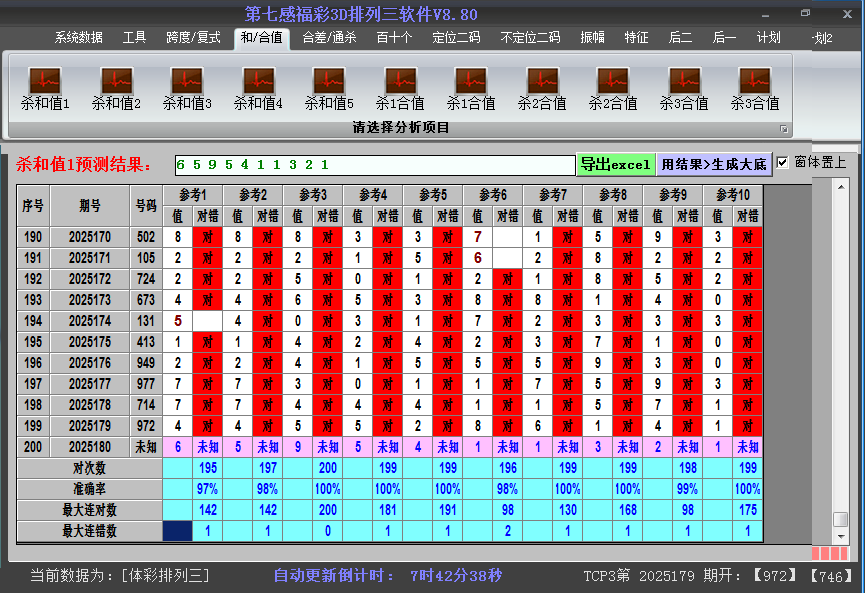Viewport: 865px width, 593px height.
Task: Choose the 杀2合值 icon adjacent to 杀3合值
Action: [x=613, y=89]
